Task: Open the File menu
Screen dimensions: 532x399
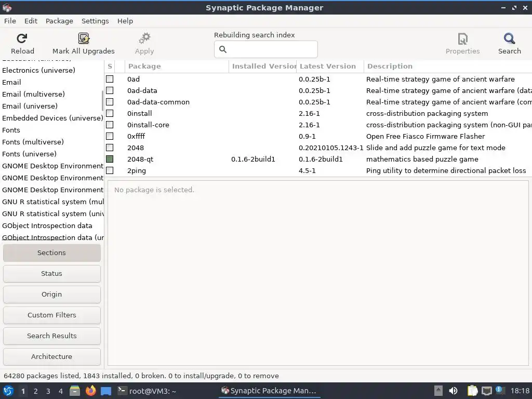Action: coord(10,21)
